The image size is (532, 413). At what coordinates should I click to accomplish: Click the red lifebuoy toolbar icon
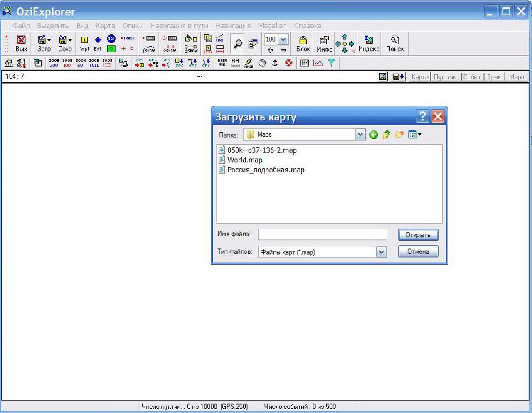(x=288, y=63)
